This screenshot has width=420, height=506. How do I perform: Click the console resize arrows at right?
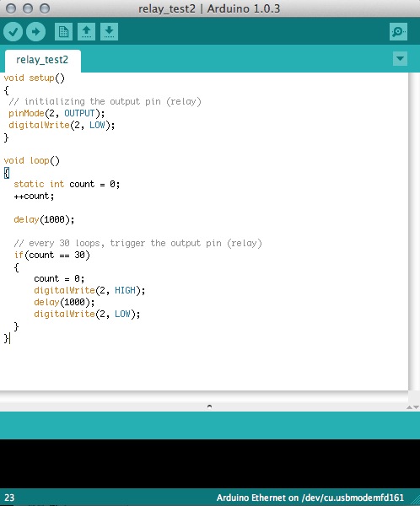point(413,407)
